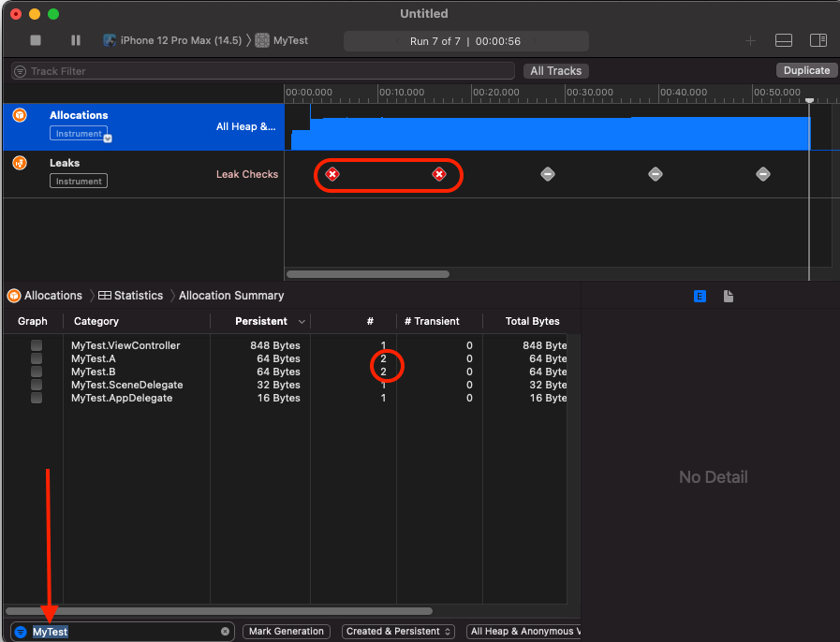Click the detail filter icon

21,632
